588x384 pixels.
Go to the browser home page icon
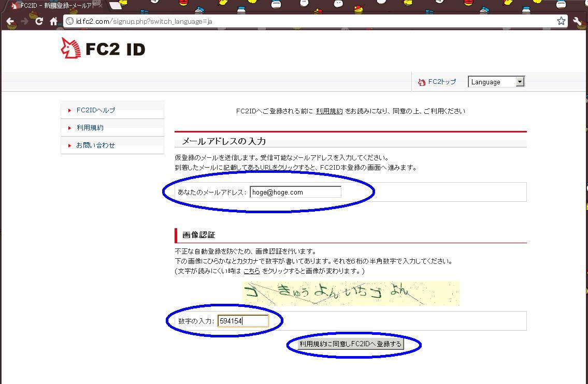point(53,21)
